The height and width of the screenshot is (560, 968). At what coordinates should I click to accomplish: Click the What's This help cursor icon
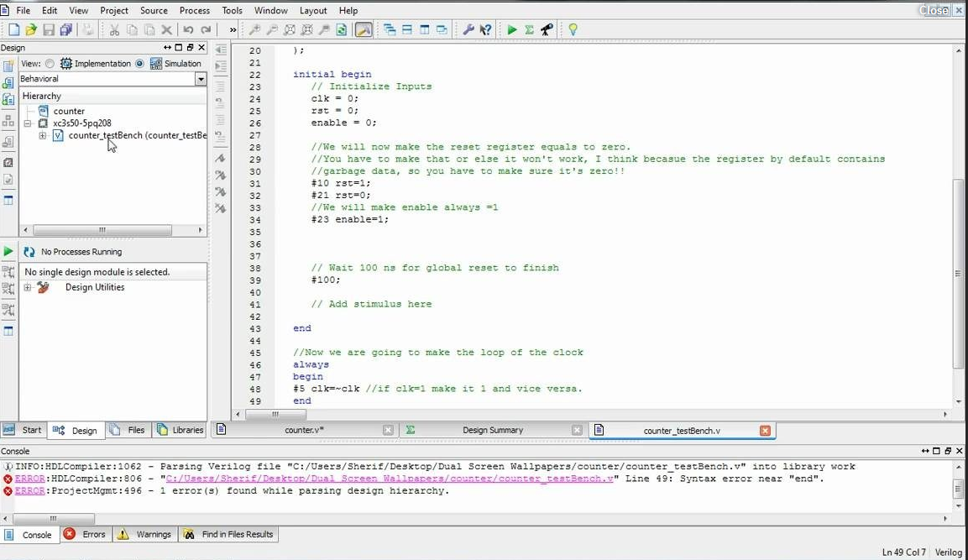coord(485,30)
